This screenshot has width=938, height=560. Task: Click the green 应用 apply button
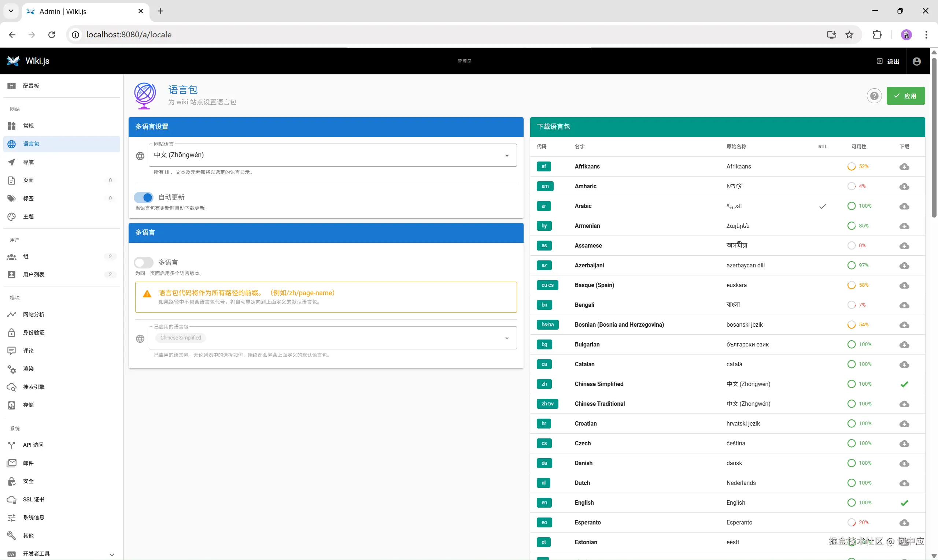click(905, 96)
